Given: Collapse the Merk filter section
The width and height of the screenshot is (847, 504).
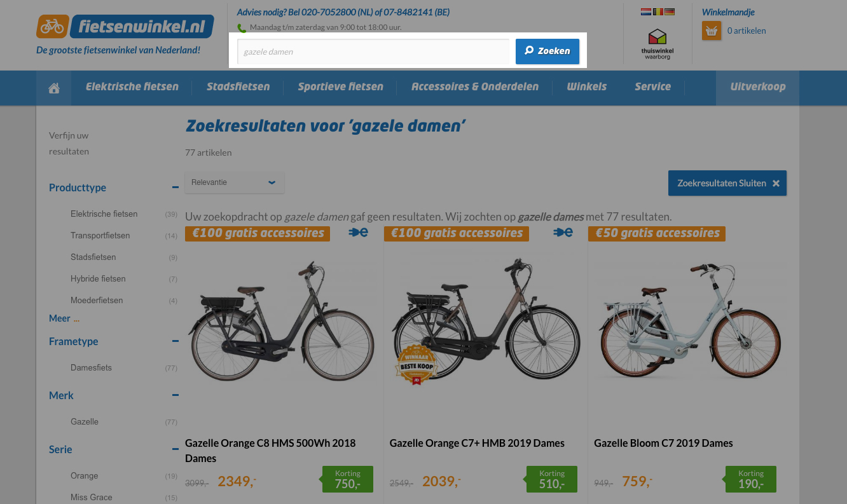Looking at the screenshot, I should click(175, 395).
